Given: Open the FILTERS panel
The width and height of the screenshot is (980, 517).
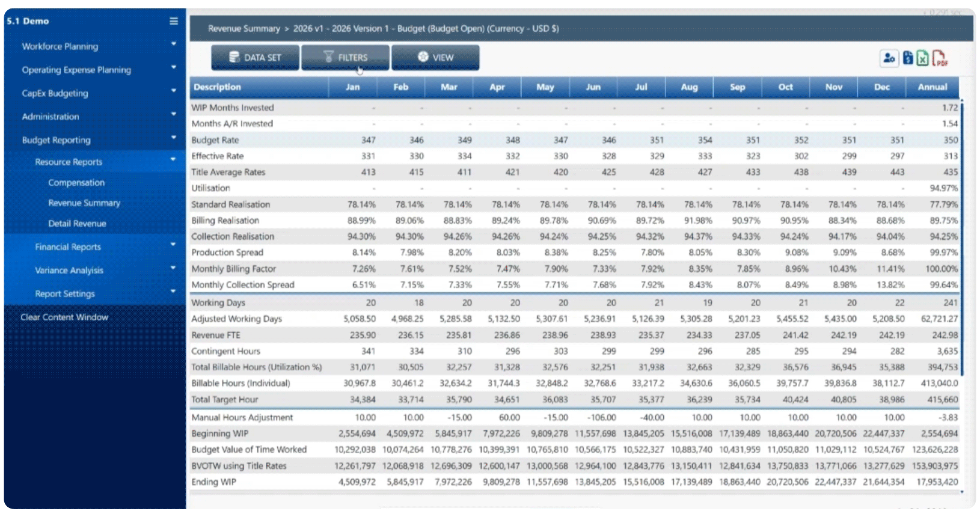Looking at the screenshot, I should pos(345,58).
